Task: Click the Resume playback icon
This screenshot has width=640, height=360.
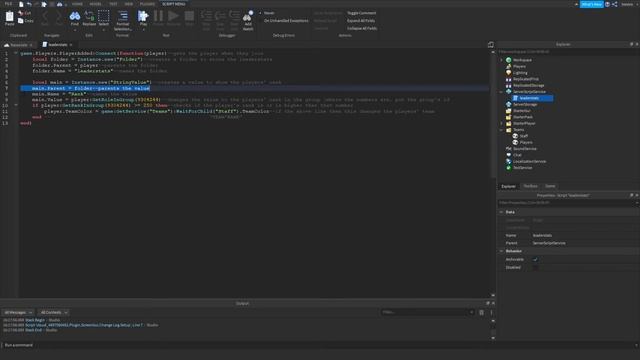Action: point(173,16)
